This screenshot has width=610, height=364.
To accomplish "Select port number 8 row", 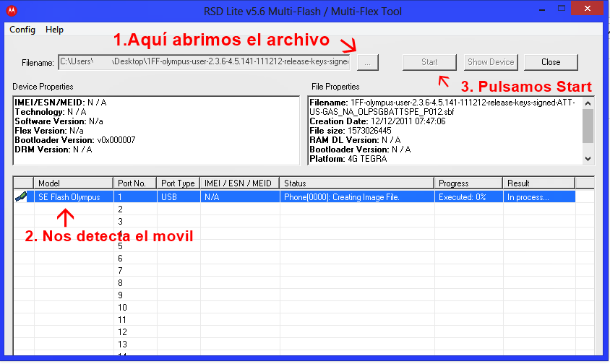I will tap(304, 282).
